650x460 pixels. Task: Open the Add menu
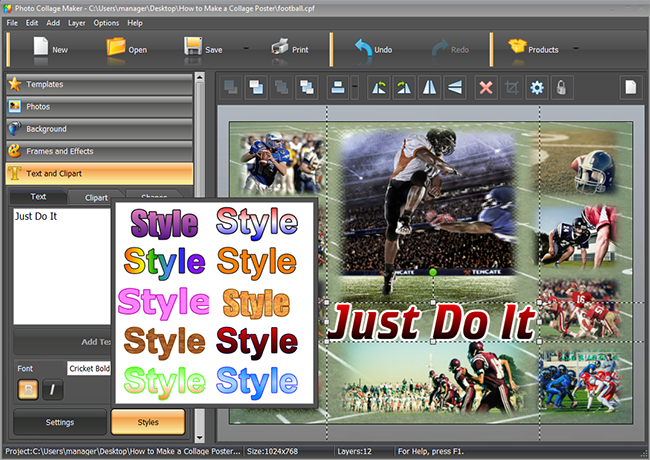coord(53,23)
